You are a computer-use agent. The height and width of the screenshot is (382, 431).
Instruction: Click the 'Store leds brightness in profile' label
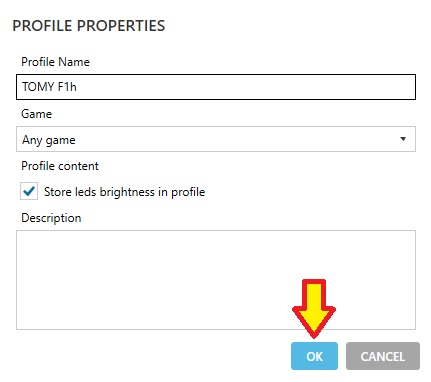(x=124, y=192)
